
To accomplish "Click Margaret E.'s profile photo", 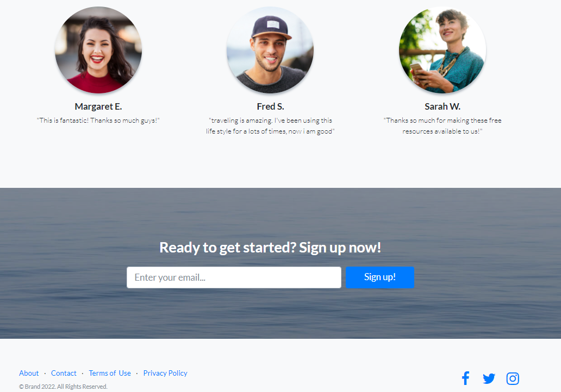I will pyautogui.click(x=98, y=50).
